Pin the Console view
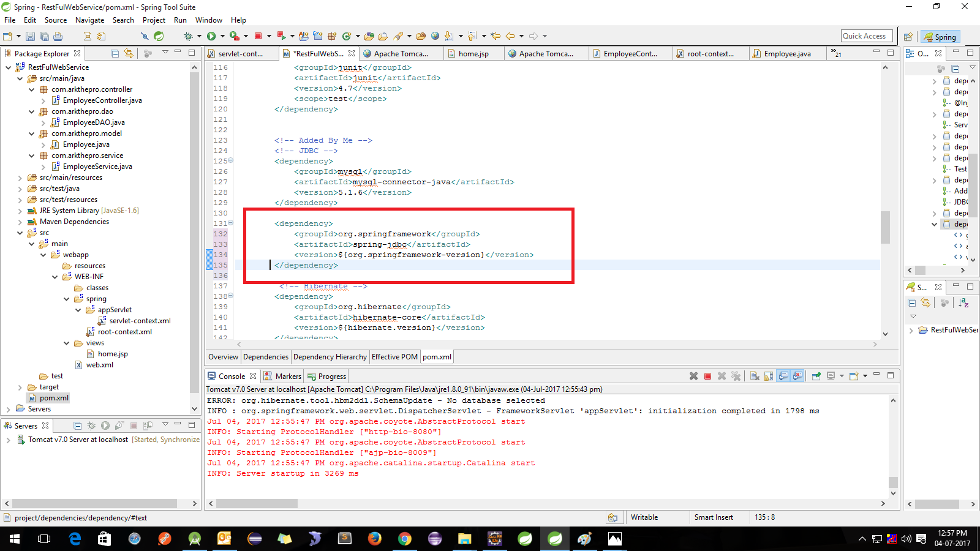Screen dimensions: 980x551 pyautogui.click(x=816, y=376)
